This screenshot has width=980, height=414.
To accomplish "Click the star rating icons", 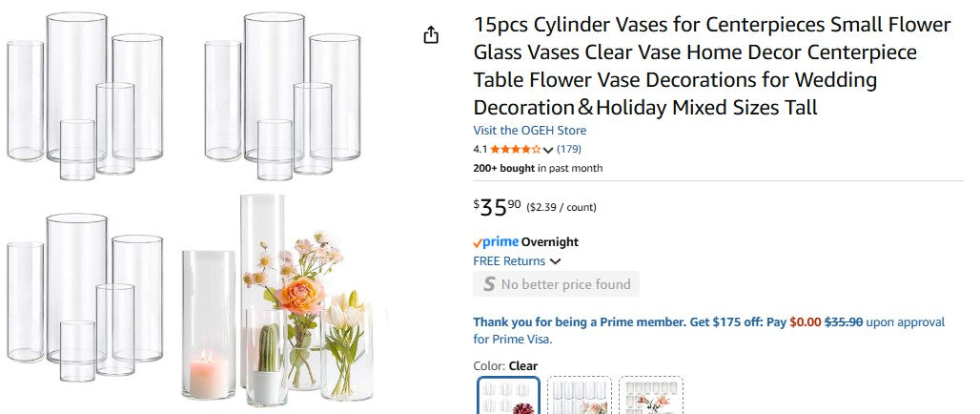I will coord(516,149).
